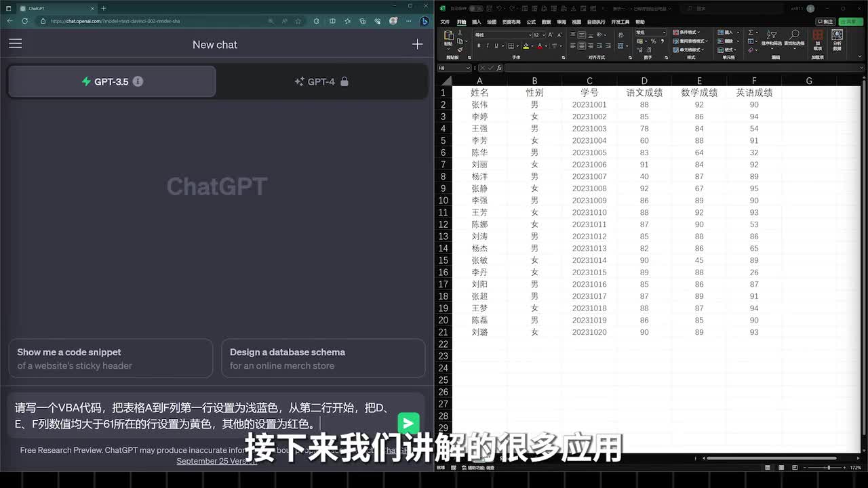
Task: Open the 插入 ribbon tab
Action: pyautogui.click(x=477, y=22)
